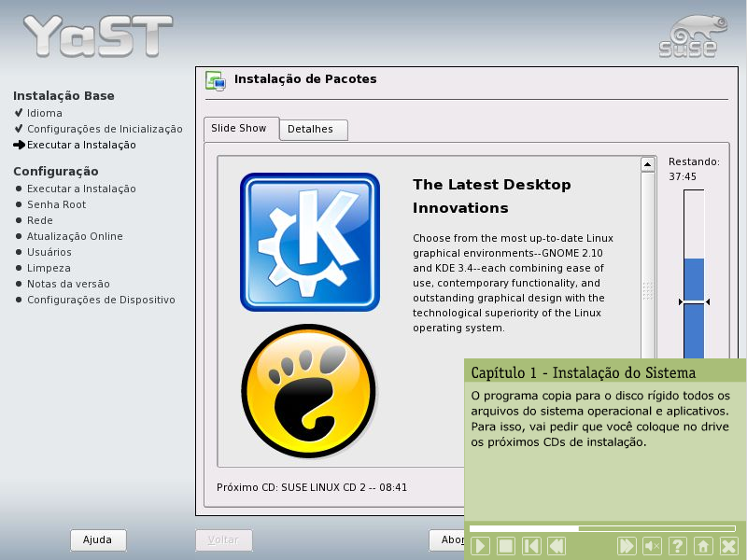Click the package installation icon beside the title
Screen dimensions: 747x560
[216, 81]
